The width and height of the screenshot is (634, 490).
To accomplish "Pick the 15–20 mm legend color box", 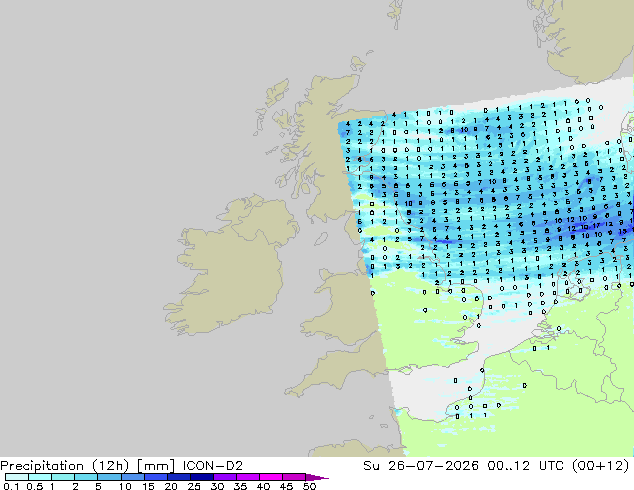I will 155,477.
